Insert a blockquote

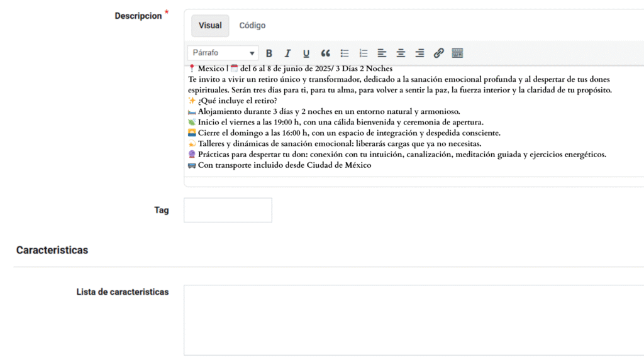coord(325,53)
